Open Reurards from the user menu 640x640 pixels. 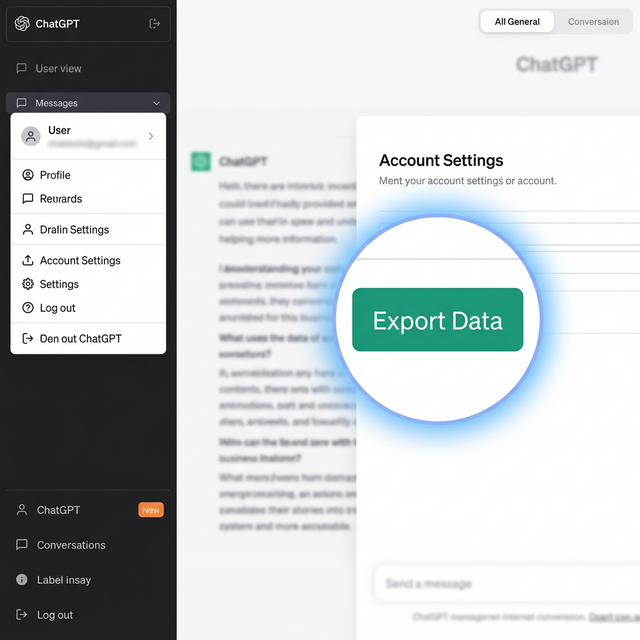(88, 199)
